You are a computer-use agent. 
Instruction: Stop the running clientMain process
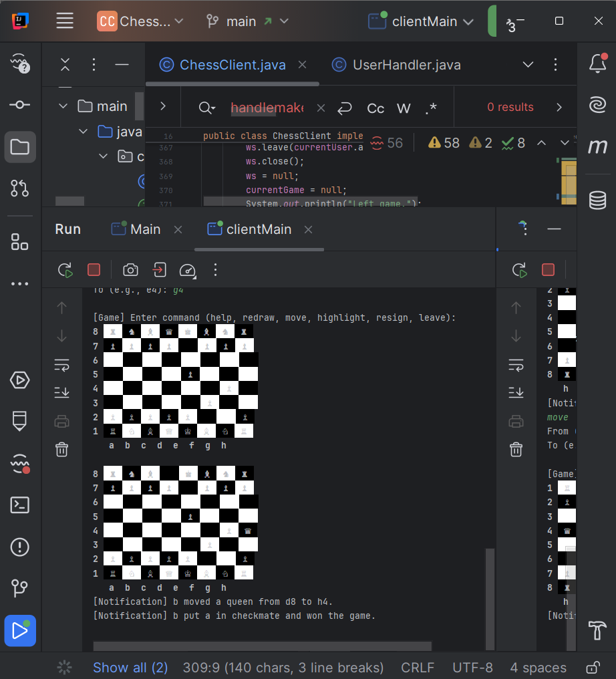click(x=94, y=270)
